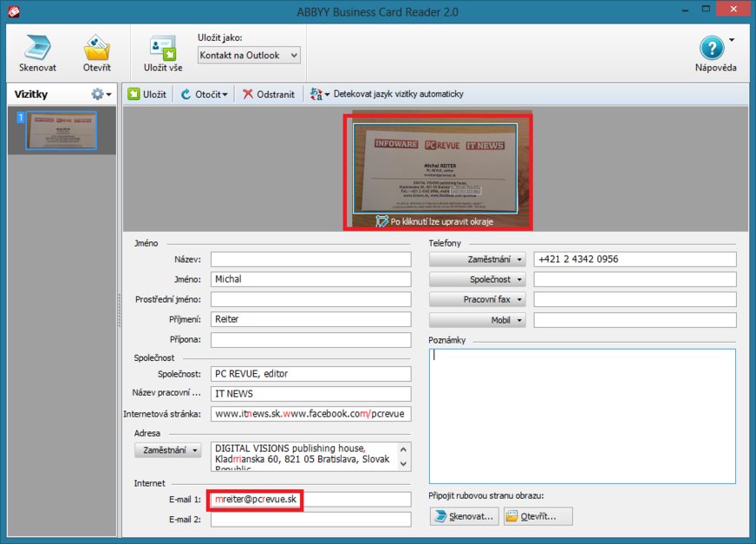Click the crop edges icon under the card

coord(382,222)
